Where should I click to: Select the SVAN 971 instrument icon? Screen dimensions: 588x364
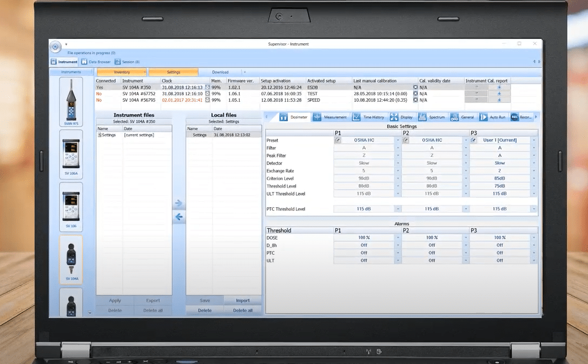click(x=71, y=102)
